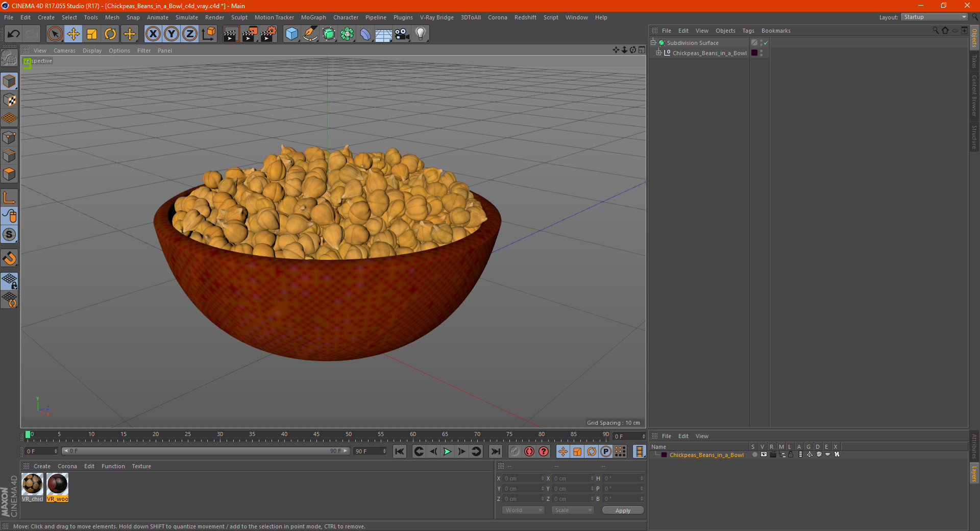The height and width of the screenshot is (531, 980).
Task: Expand Chickpeas_Beans_in_a_Bowl object
Action: tap(659, 53)
